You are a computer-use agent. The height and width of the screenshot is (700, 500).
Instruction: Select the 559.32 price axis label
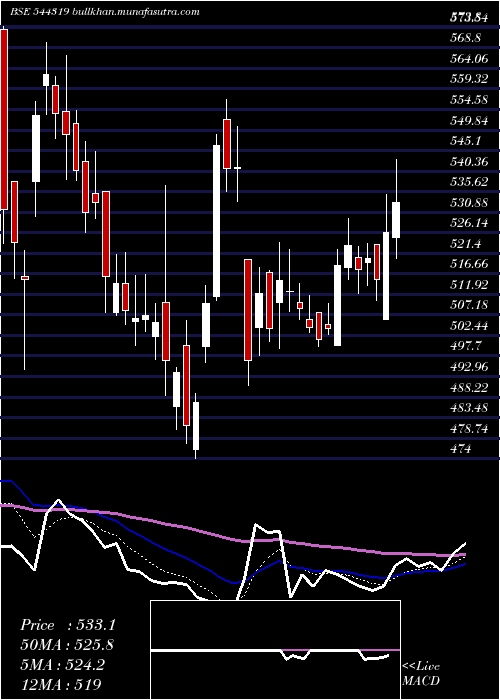tap(468, 79)
